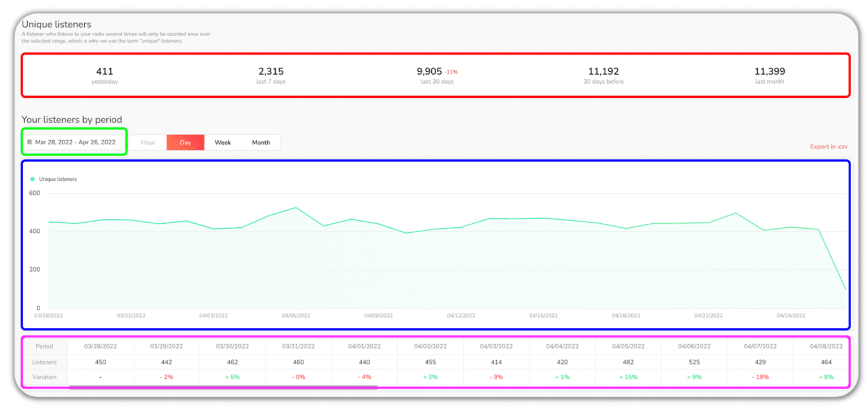Viewport: 868px width, 412px height.
Task: Click the +15% variation for 04/05/2022
Action: coord(628,376)
